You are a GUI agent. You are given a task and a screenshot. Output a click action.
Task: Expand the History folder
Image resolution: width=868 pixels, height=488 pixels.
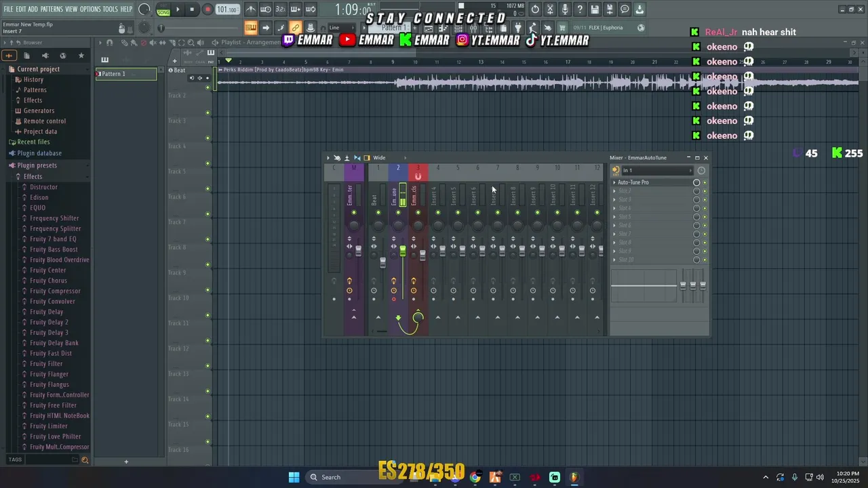(33, 79)
